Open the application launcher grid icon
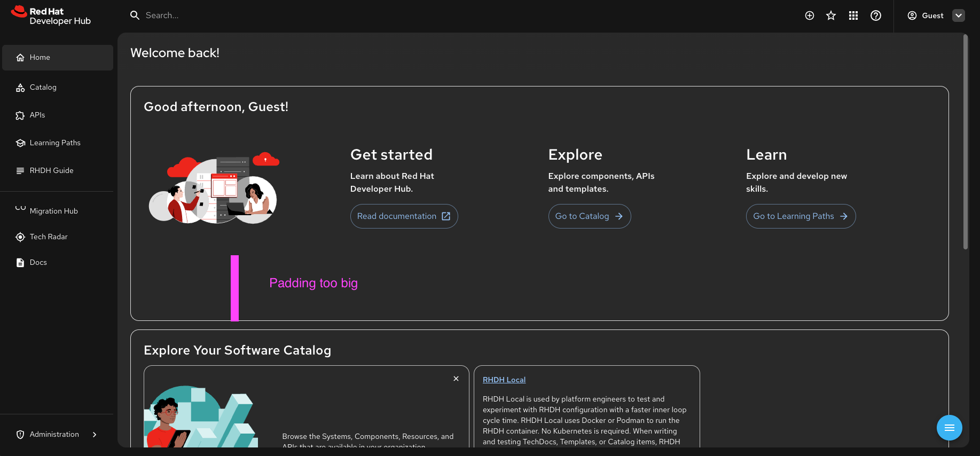The width and height of the screenshot is (980, 456). tap(853, 15)
